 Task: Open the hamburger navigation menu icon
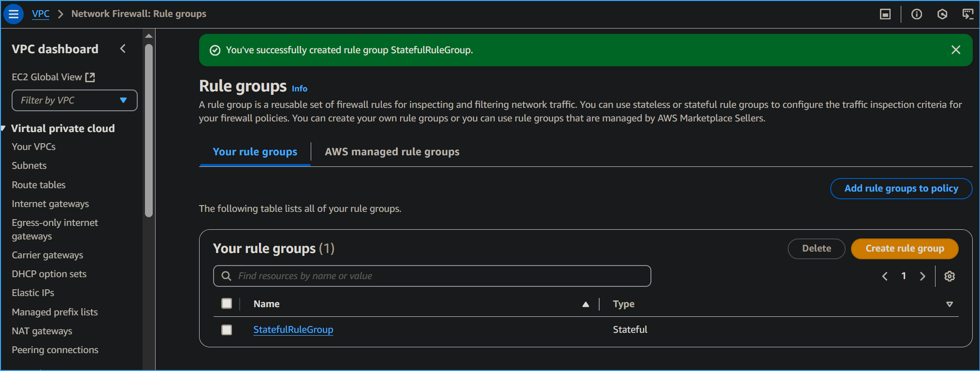tap(14, 14)
